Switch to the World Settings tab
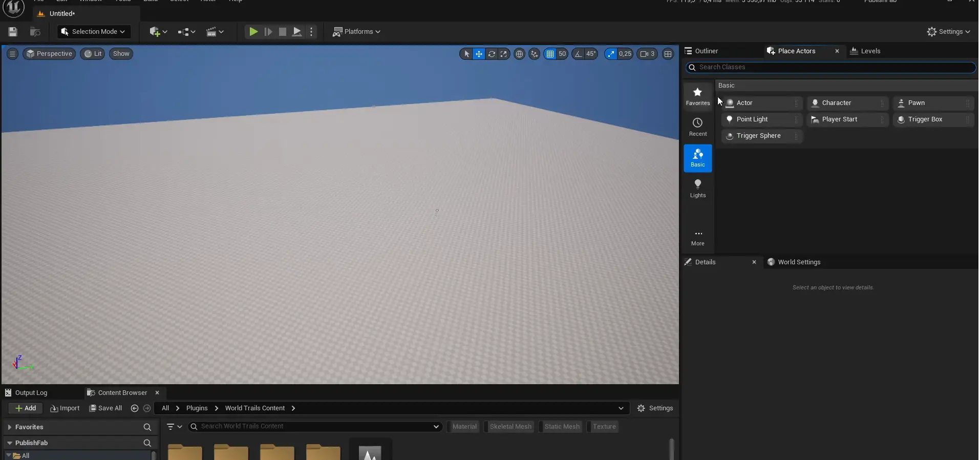Image resolution: width=980 pixels, height=460 pixels. [799, 262]
